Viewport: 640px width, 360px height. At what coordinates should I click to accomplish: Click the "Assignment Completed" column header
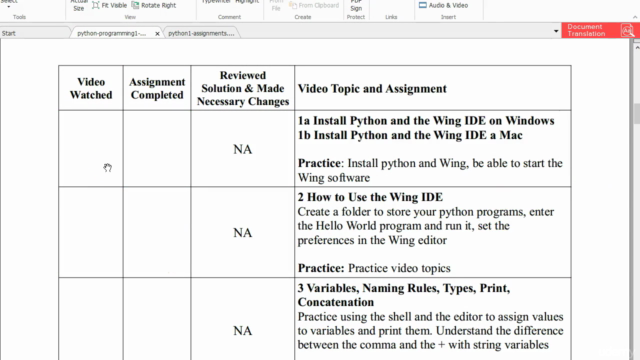click(157, 88)
